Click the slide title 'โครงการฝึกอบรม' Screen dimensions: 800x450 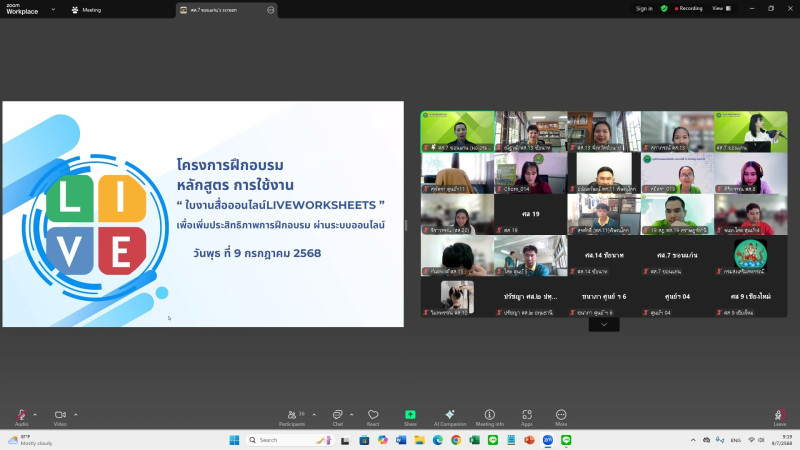(230, 165)
